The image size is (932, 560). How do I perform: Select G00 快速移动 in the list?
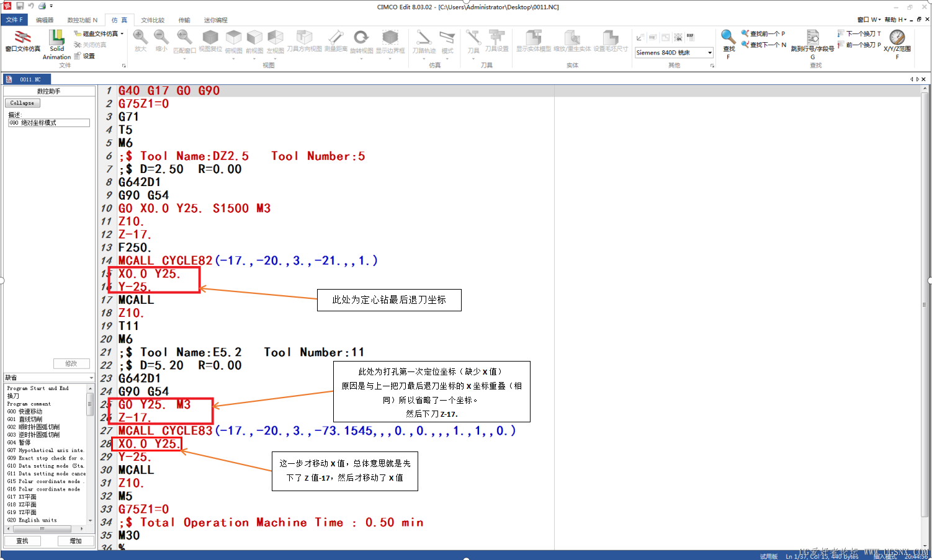25,412
